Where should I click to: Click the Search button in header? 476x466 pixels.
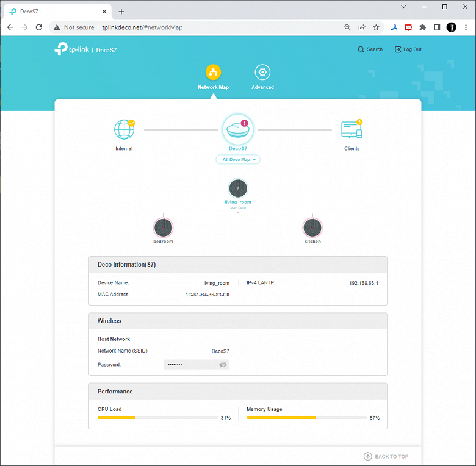[x=370, y=49]
